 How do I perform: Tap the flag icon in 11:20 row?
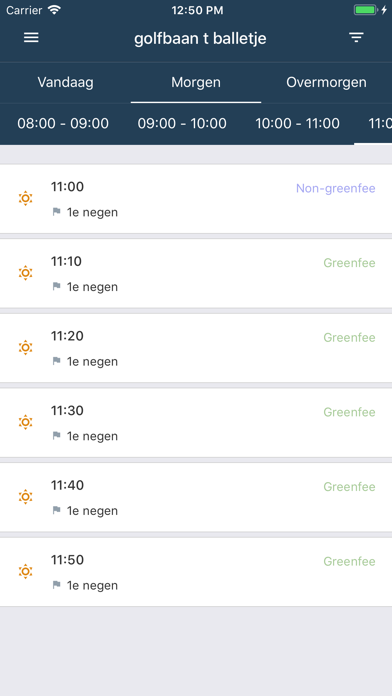(56, 361)
